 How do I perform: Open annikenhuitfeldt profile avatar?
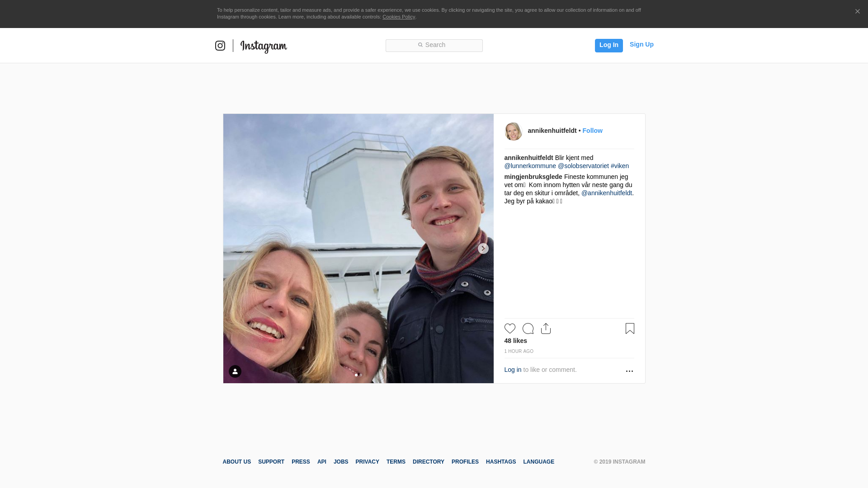[x=513, y=131]
